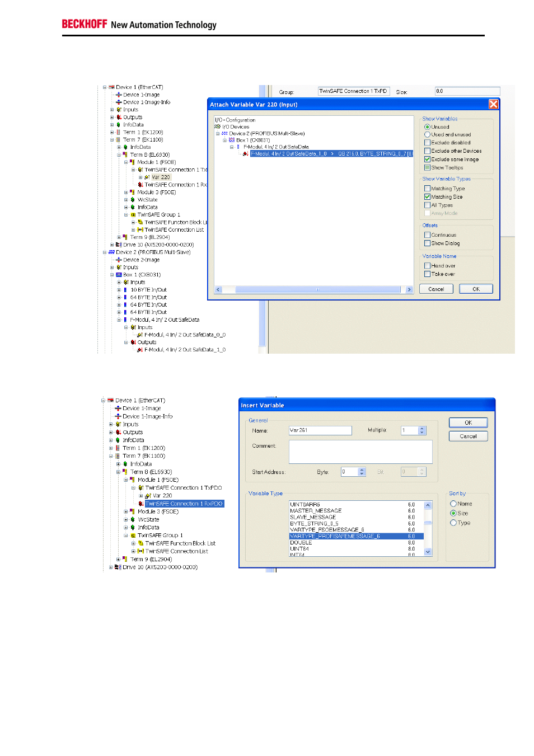This screenshot has height=756, width=534.
Task: Uncheck the Exclude same Image checkbox
Action: pyautogui.click(x=427, y=159)
